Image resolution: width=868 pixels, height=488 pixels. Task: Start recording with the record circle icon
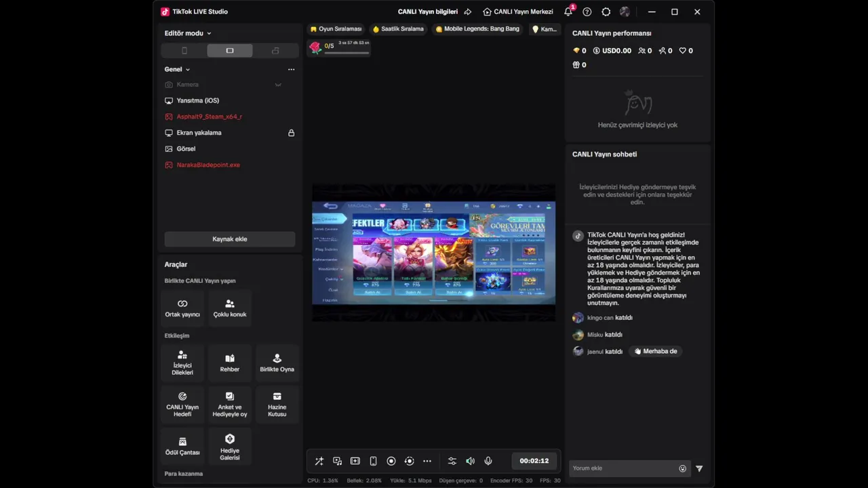pyautogui.click(x=391, y=461)
